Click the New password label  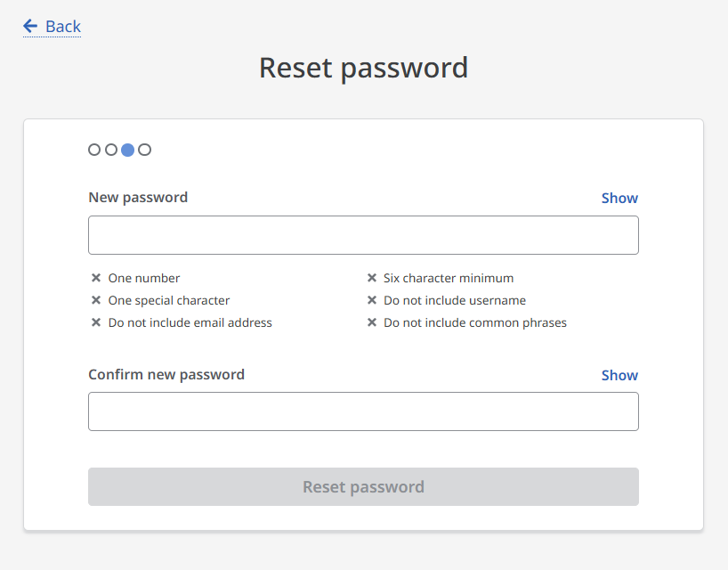(138, 197)
